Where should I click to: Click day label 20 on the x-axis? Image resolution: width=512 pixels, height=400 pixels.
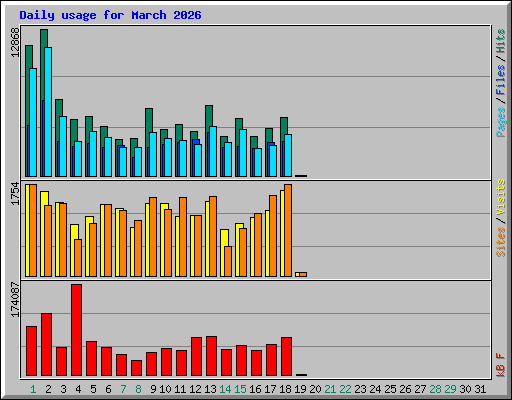[315, 389]
